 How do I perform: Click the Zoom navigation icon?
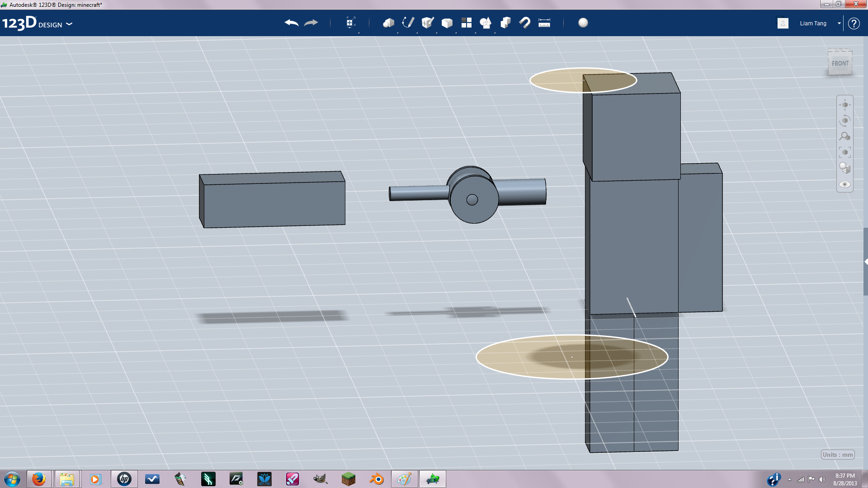click(x=845, y=136)
